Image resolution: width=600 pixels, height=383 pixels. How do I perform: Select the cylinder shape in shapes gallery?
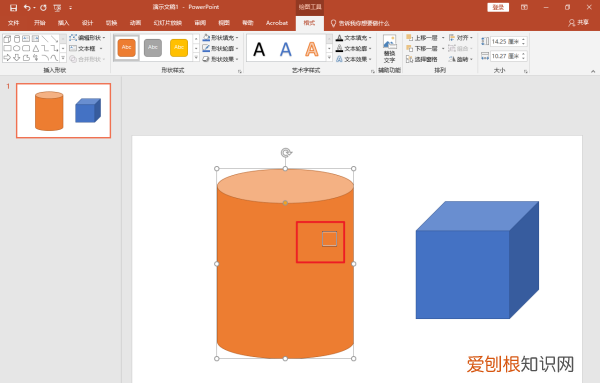click(x=16, y=39)
